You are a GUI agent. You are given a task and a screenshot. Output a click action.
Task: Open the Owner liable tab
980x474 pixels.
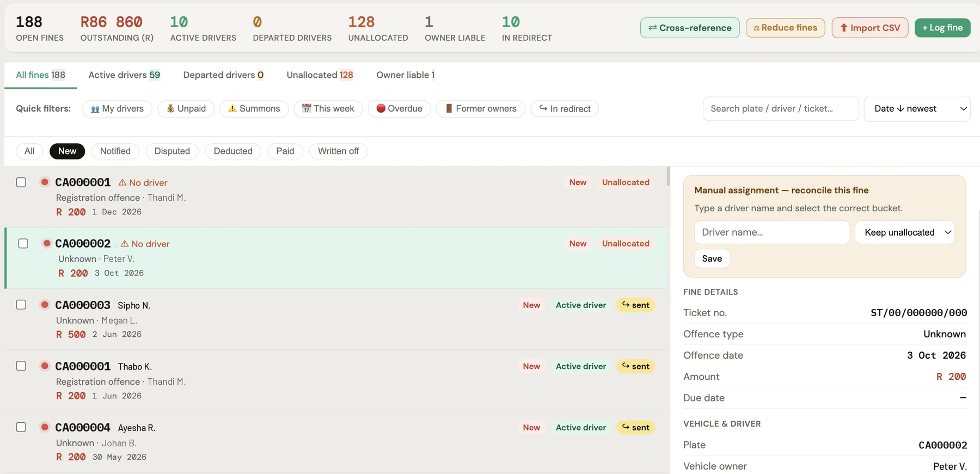point(405,75)
